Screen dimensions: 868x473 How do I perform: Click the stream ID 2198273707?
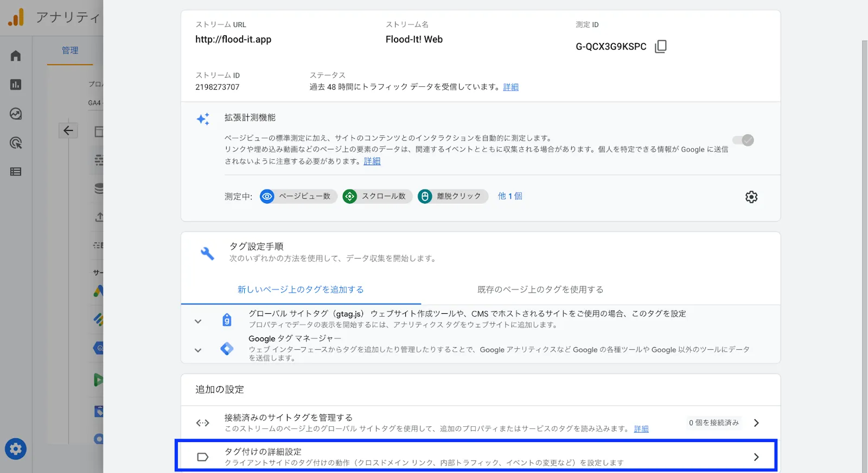coord(217,87)
